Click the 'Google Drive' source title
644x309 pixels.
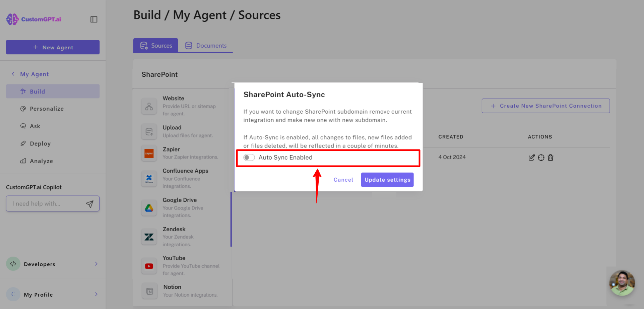tap(180, 200)
